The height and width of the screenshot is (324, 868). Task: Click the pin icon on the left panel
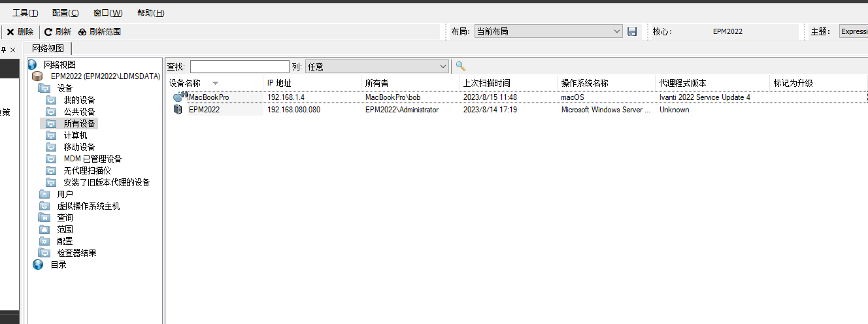point(3,50)
